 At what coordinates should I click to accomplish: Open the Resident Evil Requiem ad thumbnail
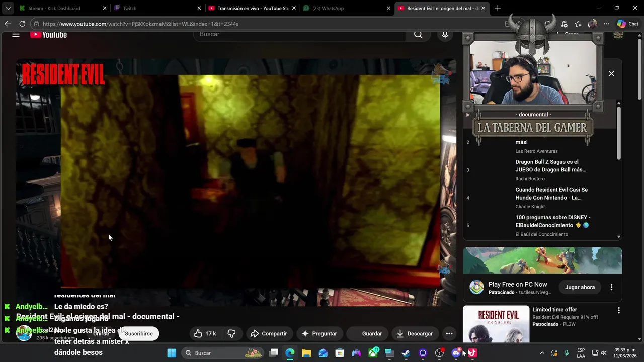click(496, 324)
